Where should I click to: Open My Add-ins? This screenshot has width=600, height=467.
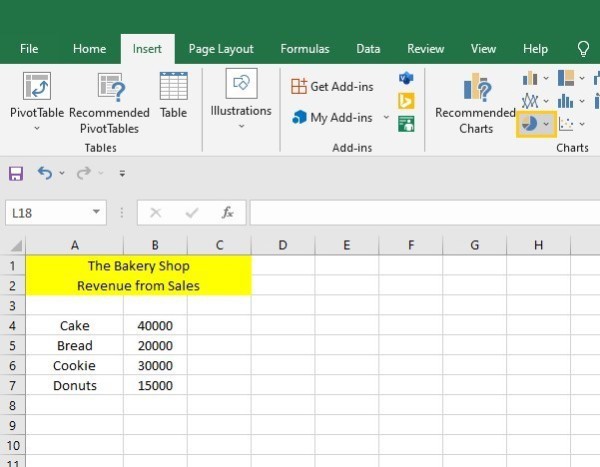click(x=332, y=117)
